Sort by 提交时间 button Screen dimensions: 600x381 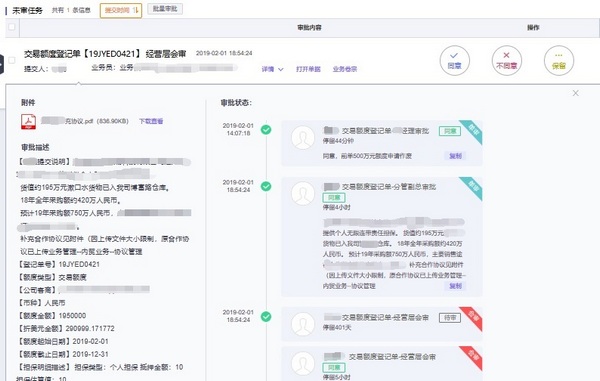tap(121, 10)
